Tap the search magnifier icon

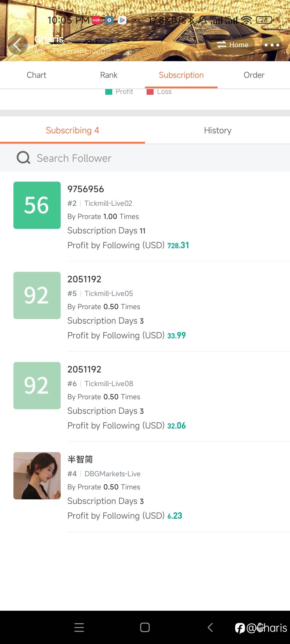pos(24,158)
